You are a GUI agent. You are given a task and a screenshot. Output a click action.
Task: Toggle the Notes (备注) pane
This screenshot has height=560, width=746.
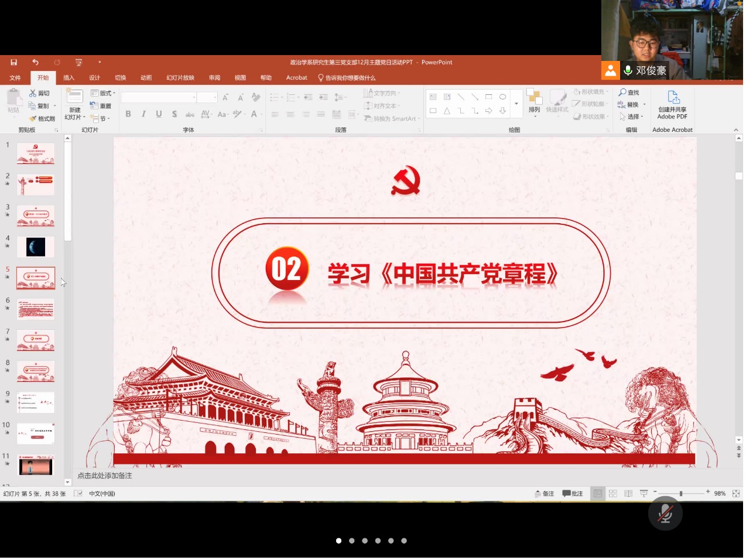coord(544,494)
